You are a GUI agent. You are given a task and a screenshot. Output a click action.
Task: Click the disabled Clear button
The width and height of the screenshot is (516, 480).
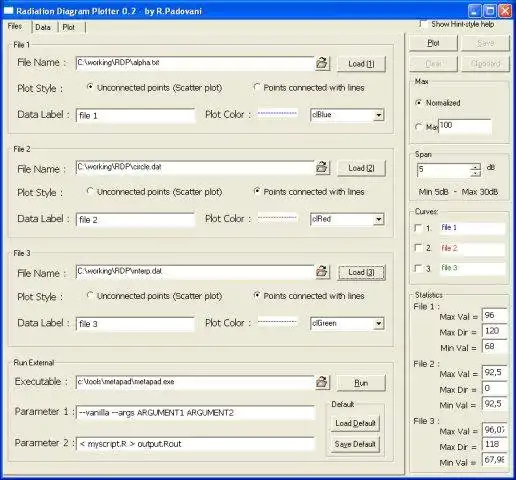(x=433, y=63)
